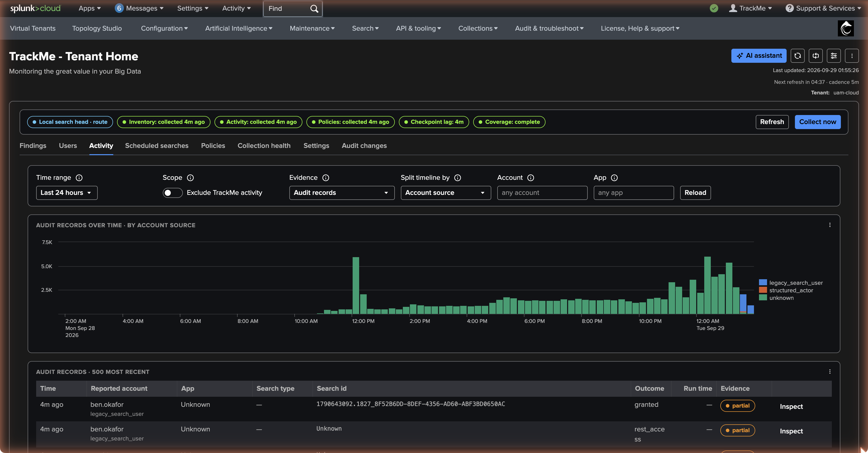Open Topology Studio nav item
Screen dimensions: 868x453
click(97, 29)
